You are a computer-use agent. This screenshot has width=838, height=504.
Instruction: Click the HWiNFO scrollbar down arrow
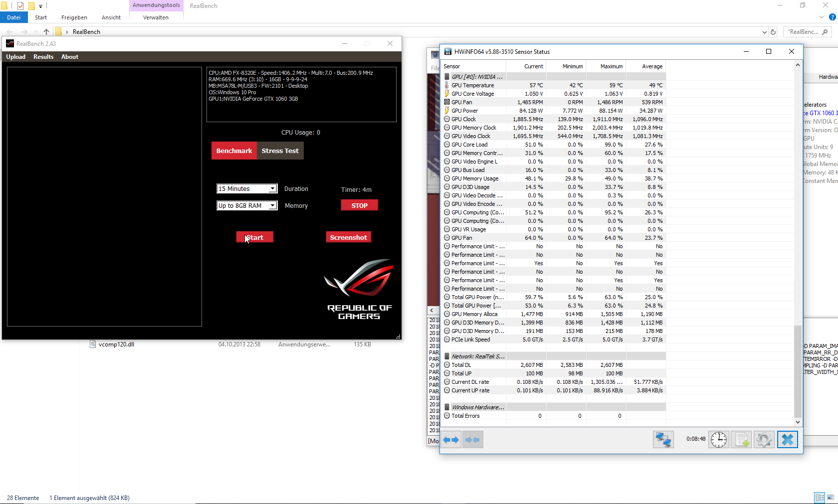tap(798, 422)
